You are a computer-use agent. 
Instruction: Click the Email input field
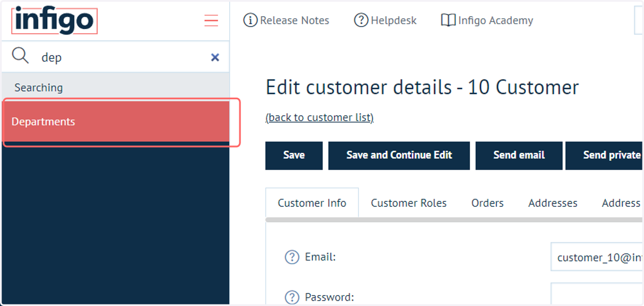pyautogui.click(x=597, y=257)
